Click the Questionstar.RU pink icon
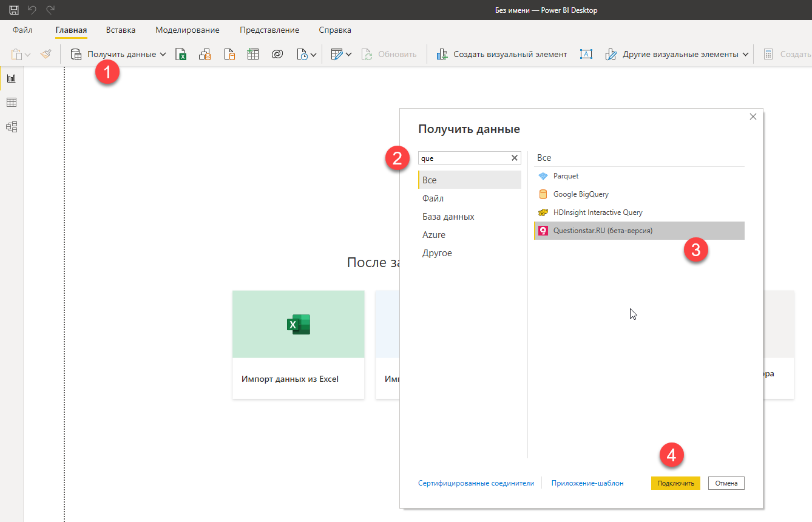This screenshot has width=812, height=522. pos(543,231)
